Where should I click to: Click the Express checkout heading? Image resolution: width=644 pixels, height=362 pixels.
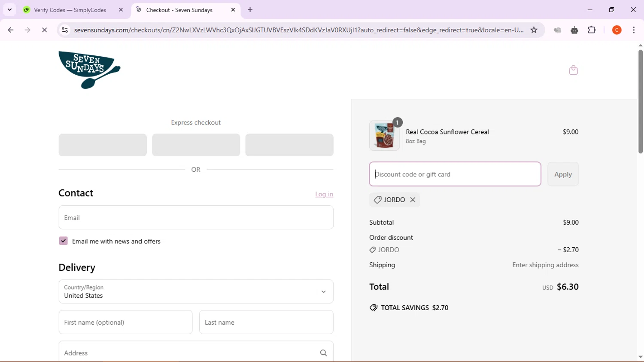pyautogui.click(x=196, y=122)
